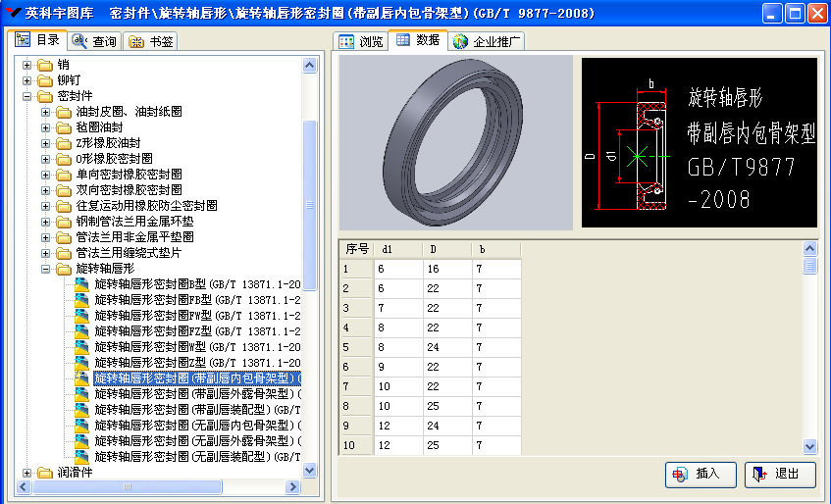Collapse the 密封件 tree folder

[27, 96]
